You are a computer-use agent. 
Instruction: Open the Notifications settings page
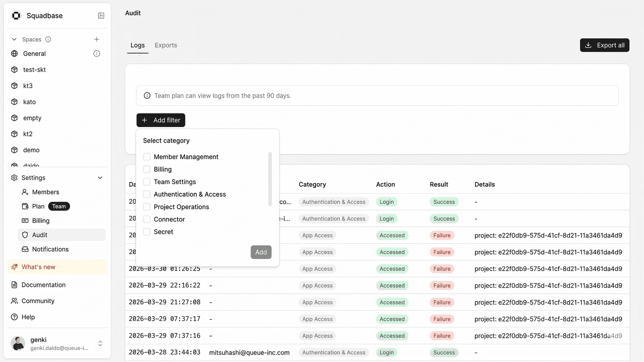coord(50,249)
